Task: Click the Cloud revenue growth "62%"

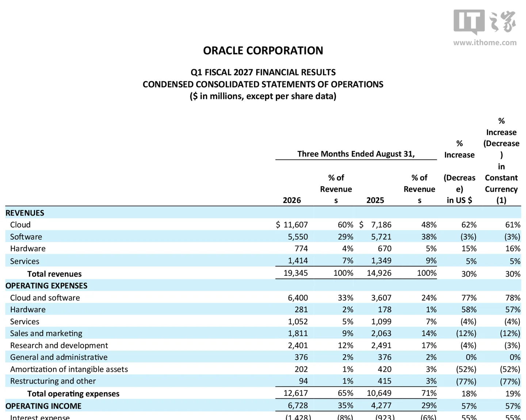Action: tap(469, 225)
